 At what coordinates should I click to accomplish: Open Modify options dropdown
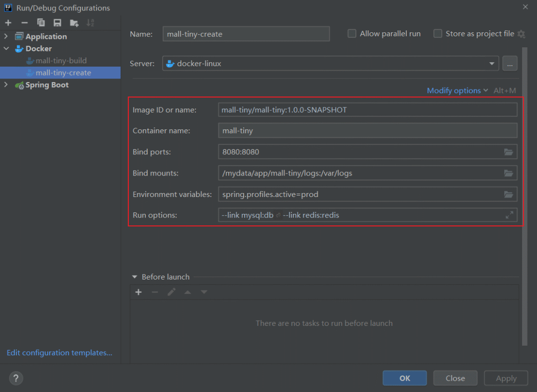(457, 91)
